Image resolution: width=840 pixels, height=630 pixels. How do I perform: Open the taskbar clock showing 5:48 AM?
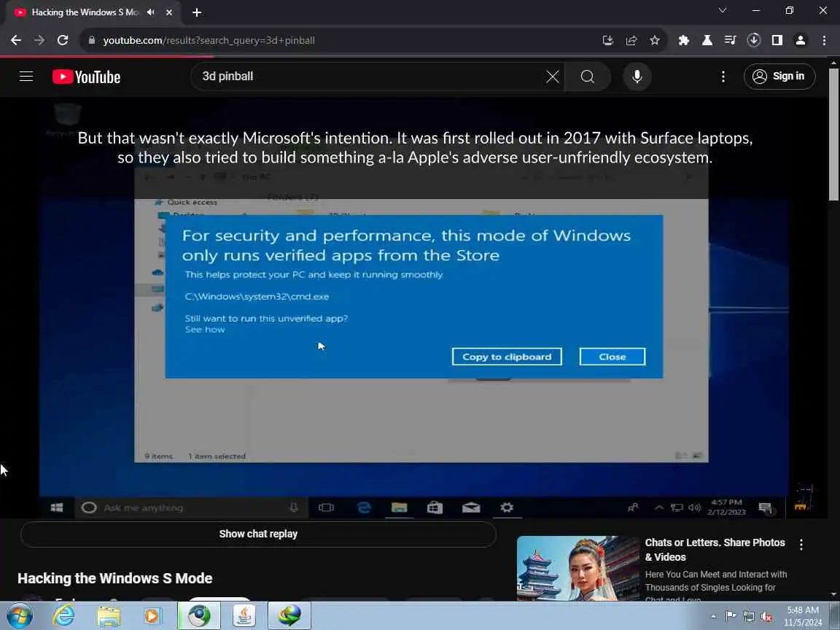(803, 616)
